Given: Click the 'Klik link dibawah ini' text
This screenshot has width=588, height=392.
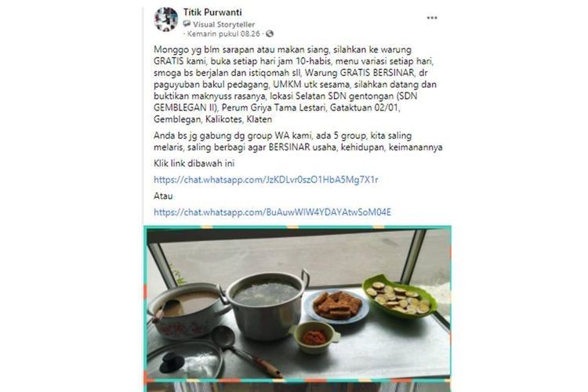Looking at the screenshot, I should click(194, 164).
